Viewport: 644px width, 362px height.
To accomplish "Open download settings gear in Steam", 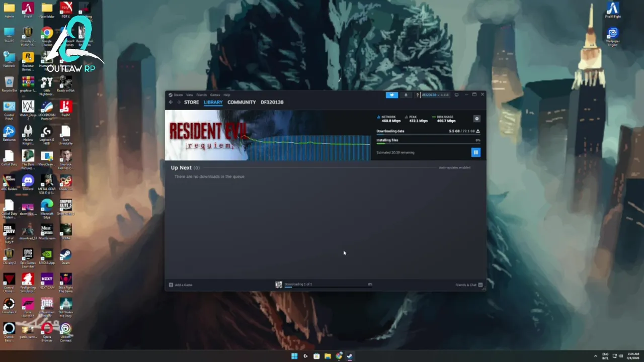I will [x=477, y=119].
